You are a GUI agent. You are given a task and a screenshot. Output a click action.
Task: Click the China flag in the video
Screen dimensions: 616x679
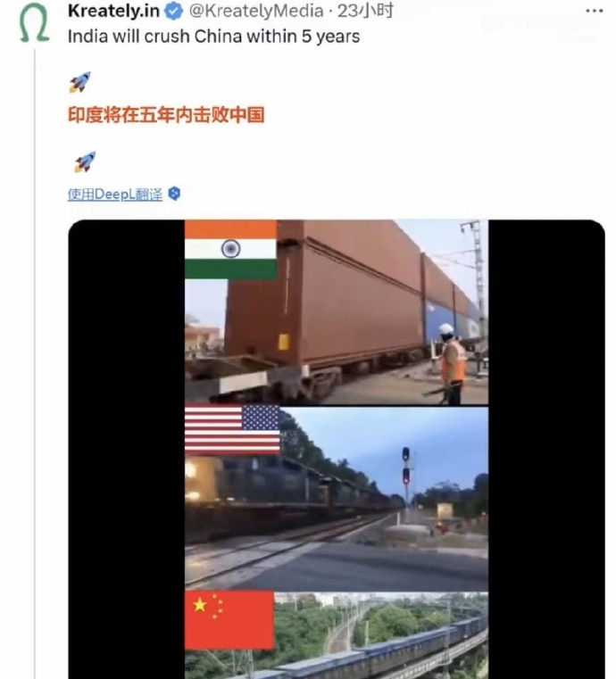[229, 620]
